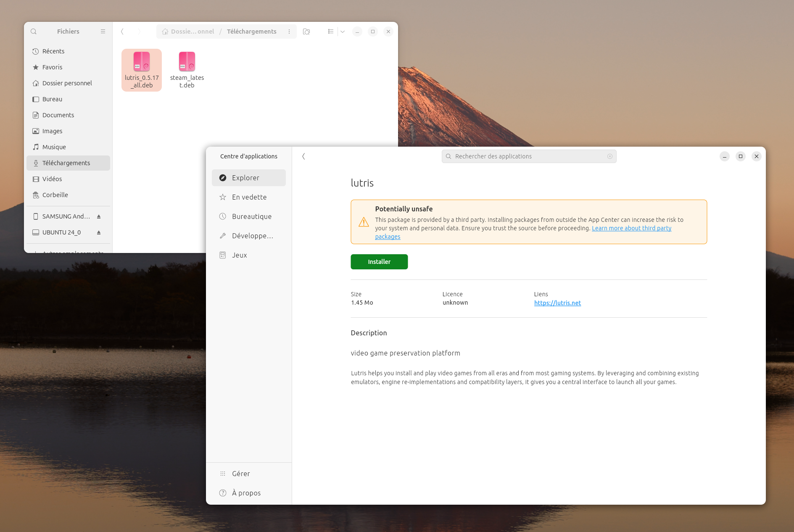794x532 pixels.
Task: Select Téléchargements in Fichiers sidebar
Action: (68, 163)
